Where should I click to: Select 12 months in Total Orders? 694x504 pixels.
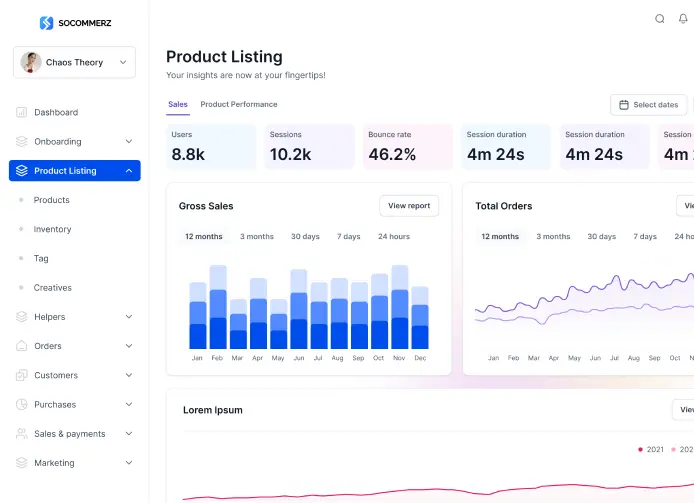[x=500, y=237]
